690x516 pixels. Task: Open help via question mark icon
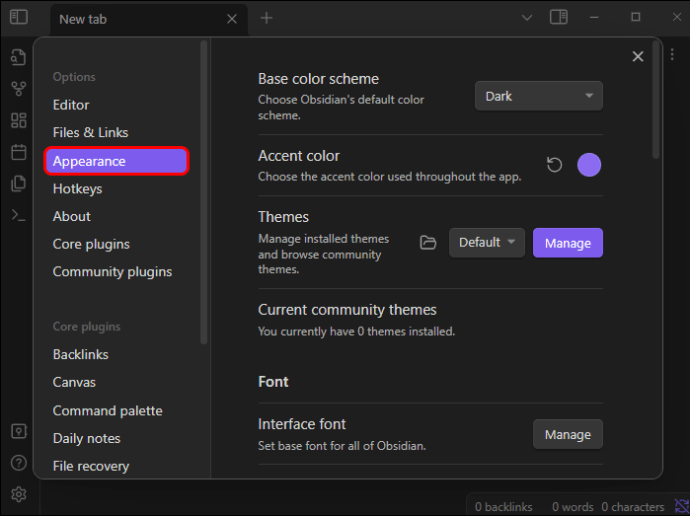18,463
